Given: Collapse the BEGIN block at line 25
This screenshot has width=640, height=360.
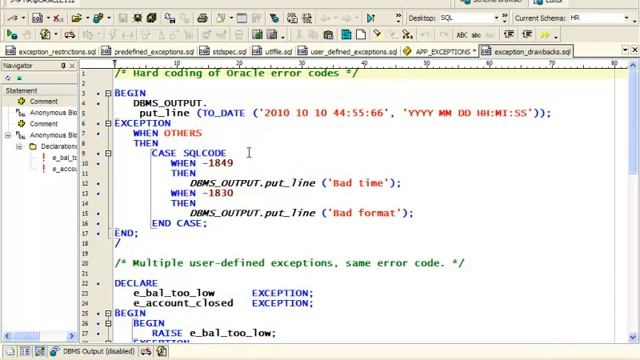Looking at the screenshot, I should pos(108,313).
